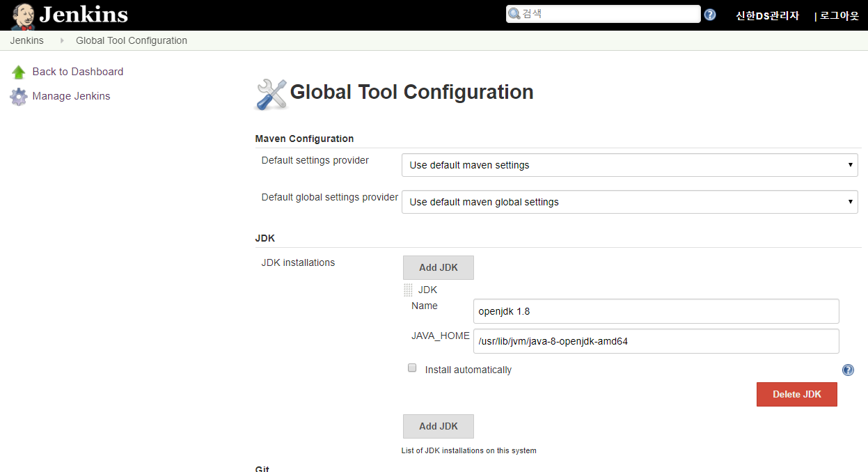Screen dimensions: 868x472
Task: Click the green Back to Dashboard arrow icon
Action: [19, 72]
